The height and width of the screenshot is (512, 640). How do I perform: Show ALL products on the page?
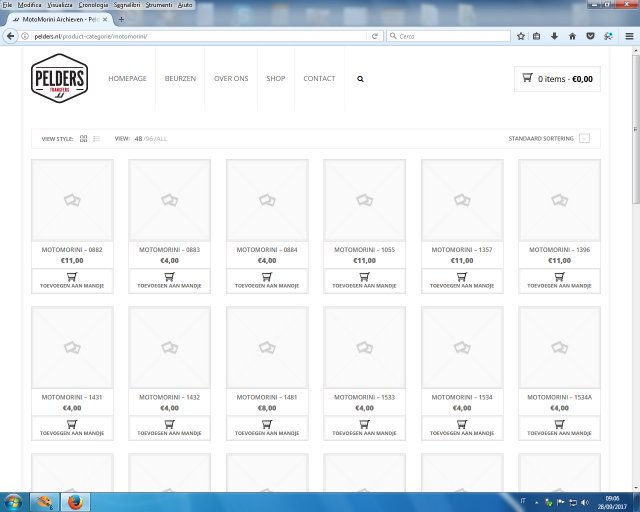(x=162, y=139)
